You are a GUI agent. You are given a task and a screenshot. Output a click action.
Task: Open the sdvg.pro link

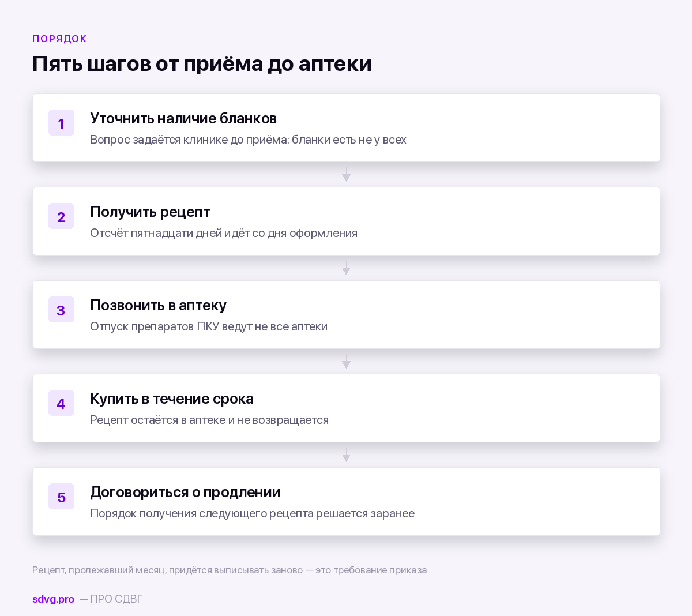pyautogui.click(x=53, y=599)
